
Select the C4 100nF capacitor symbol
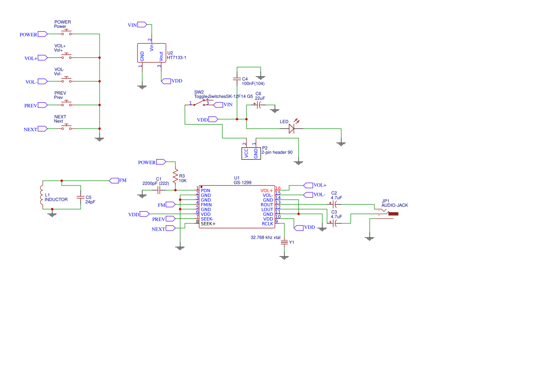coord(237,79)
